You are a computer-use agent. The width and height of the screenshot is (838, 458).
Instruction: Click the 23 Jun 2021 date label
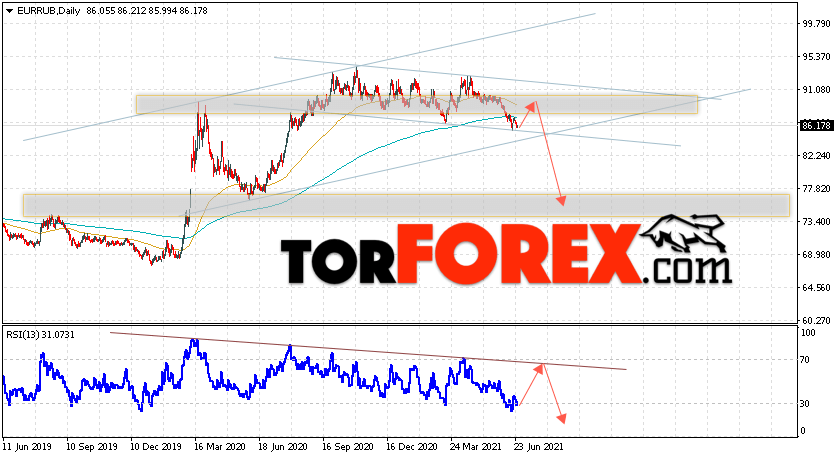(539, 446)
